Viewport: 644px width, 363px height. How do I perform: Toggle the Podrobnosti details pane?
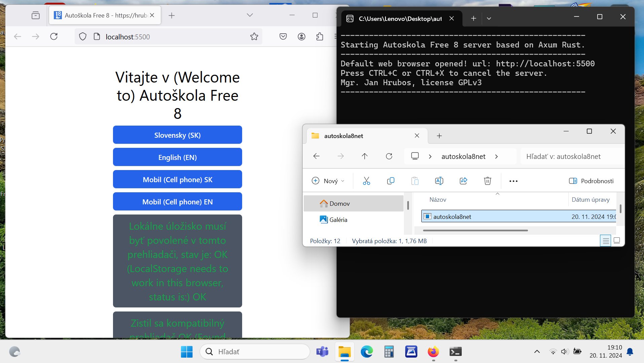click(x=592, y=181)
